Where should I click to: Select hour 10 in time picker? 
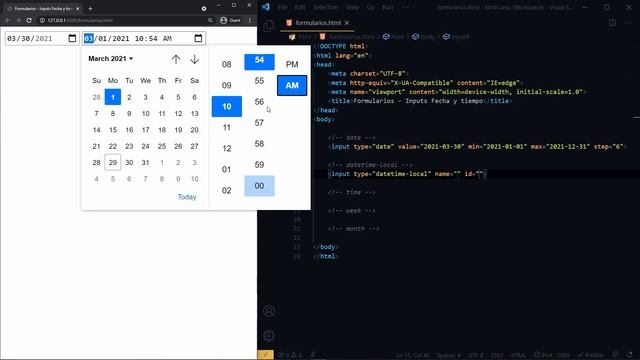[227, 107]
